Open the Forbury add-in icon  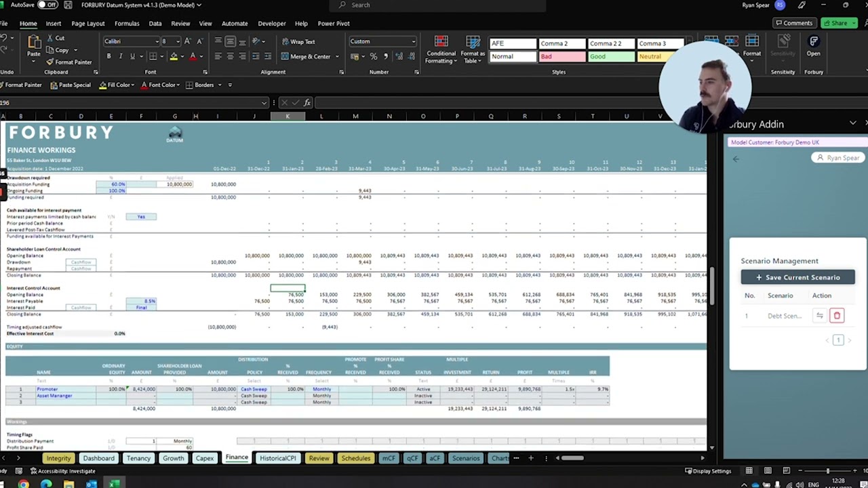tap(814, 46)
